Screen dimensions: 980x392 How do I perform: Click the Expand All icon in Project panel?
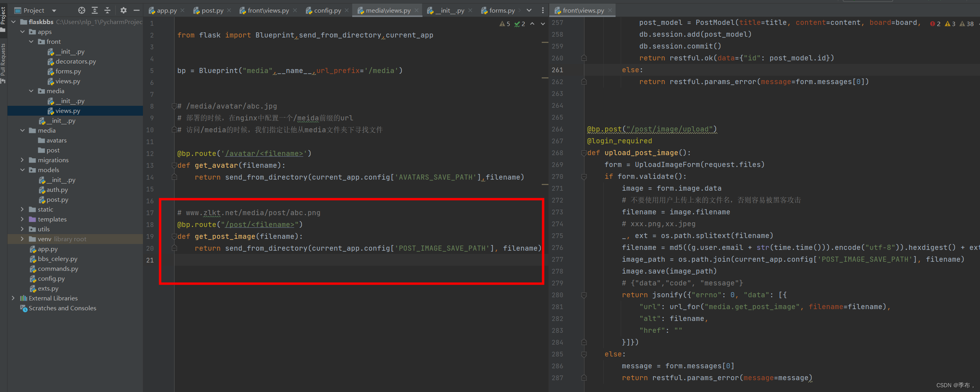tap(95, 10)
